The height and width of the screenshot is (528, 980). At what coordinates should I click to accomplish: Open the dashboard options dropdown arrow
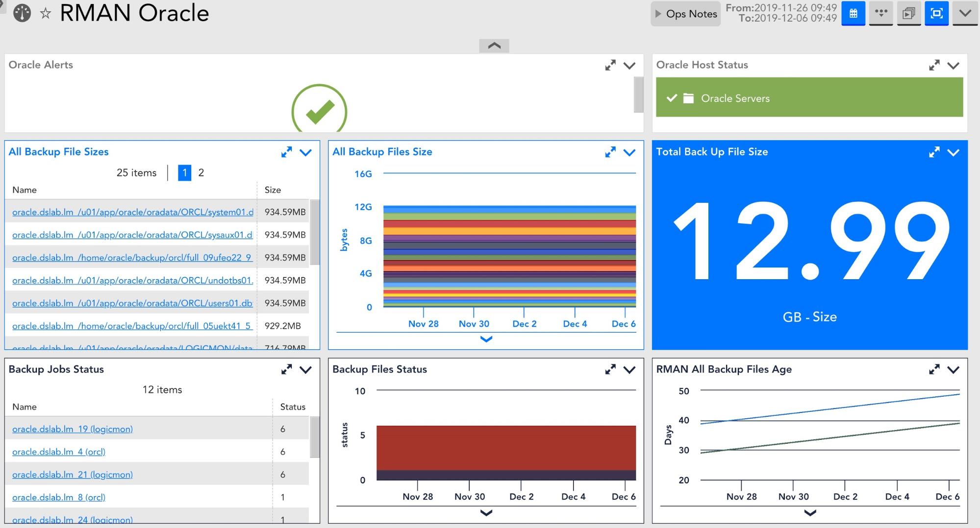point(965,13)
